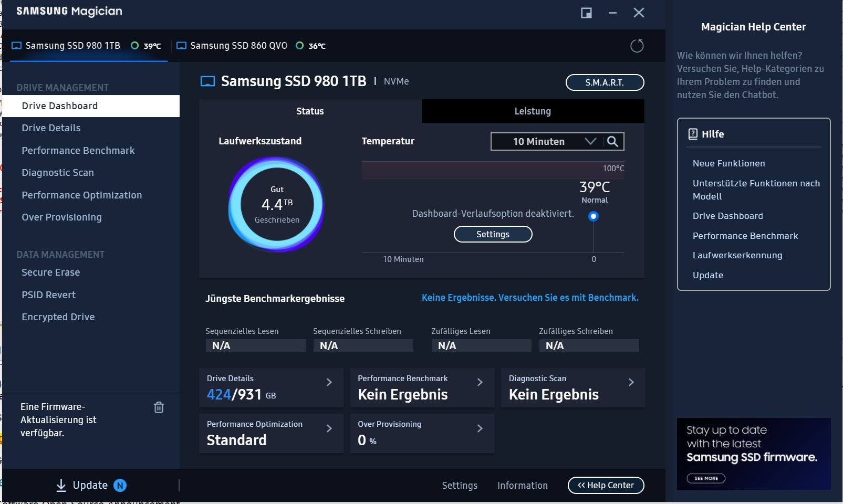Click the S.M.A.R.T. button
Screen dimensions: 843x504
pyautogui.click(x=605, y=82)
